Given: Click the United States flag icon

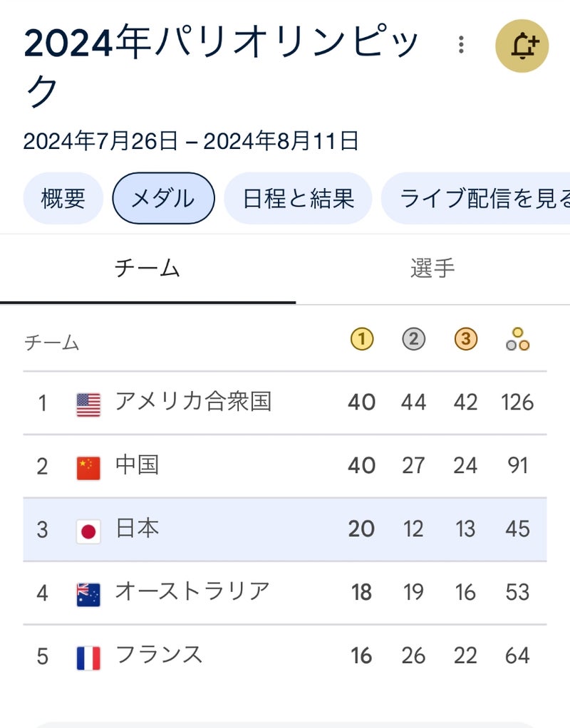Looking at the screenshot, I should pos(88,404).
